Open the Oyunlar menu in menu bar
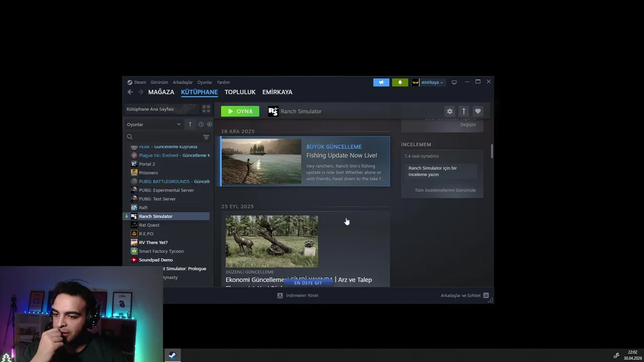 pos(205,82)
